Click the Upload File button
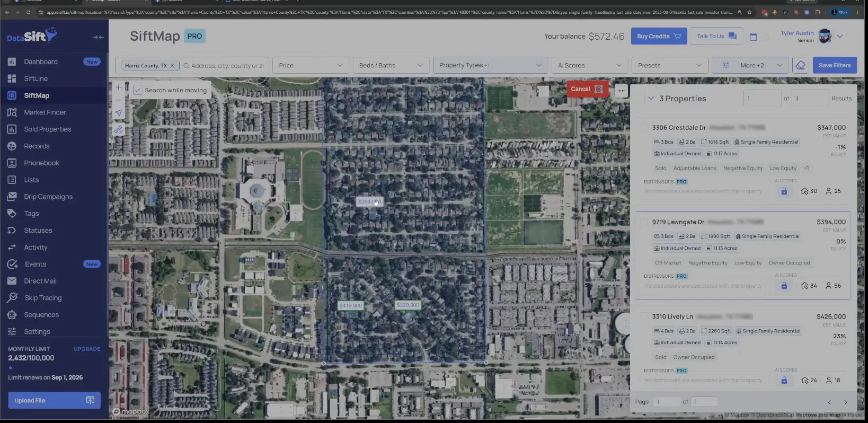 pos(54,400)
